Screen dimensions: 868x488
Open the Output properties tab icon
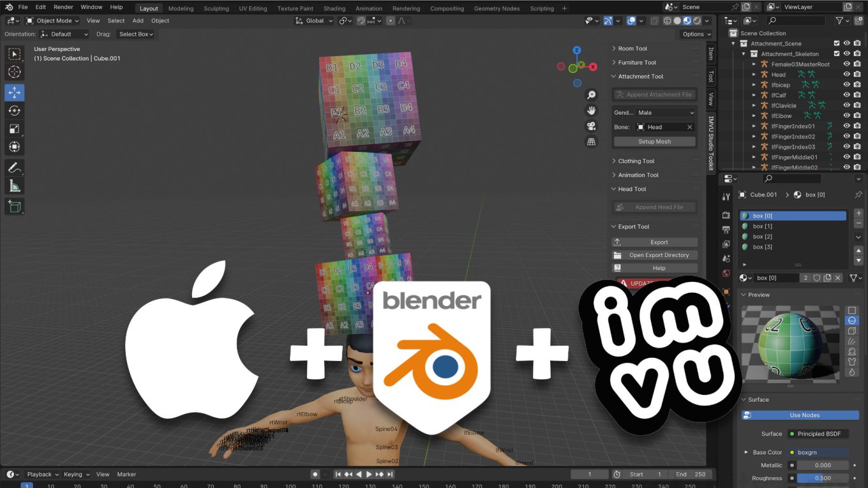point(726,230)
